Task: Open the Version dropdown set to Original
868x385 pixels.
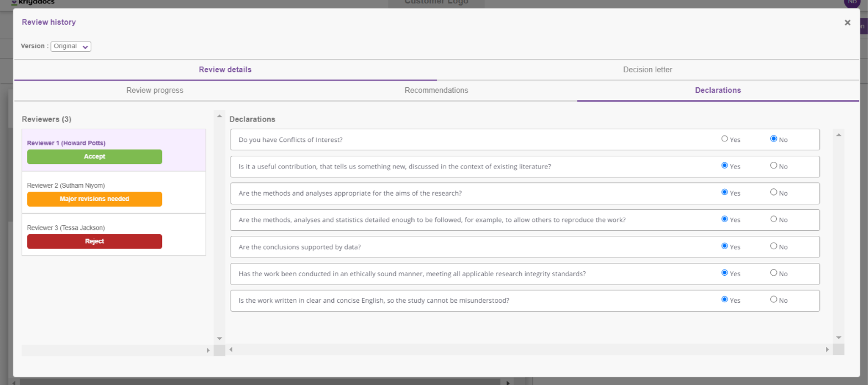Action: coord(71,46)
